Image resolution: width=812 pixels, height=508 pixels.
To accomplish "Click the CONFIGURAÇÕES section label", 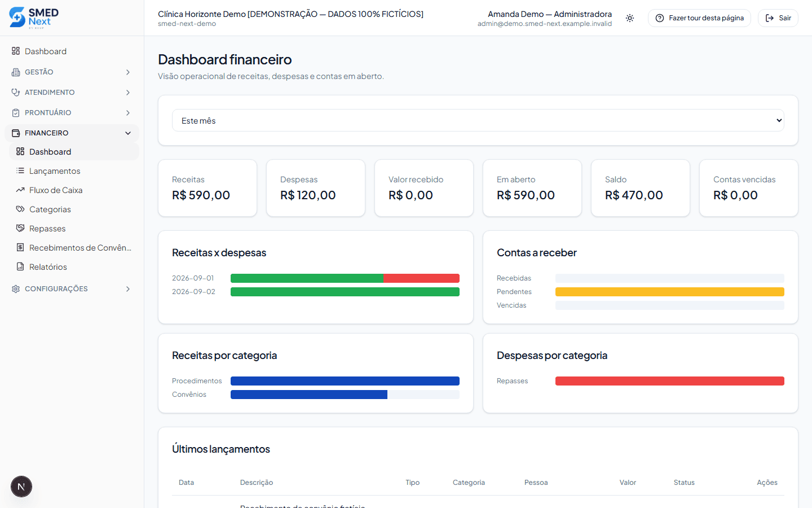I will coord(56,289).
